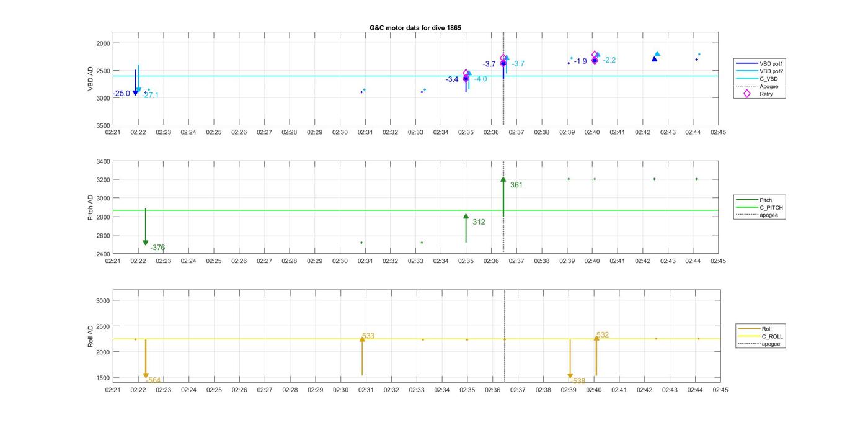Click the 'Roll AD' y-axis label
868x430 pixels.
[x=91, y=336]
